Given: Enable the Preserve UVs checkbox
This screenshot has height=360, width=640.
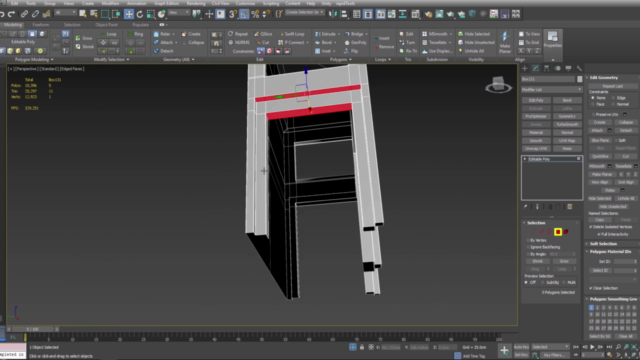Looking at the screenshot, I should pyautogui.click(x=593, y=114).
